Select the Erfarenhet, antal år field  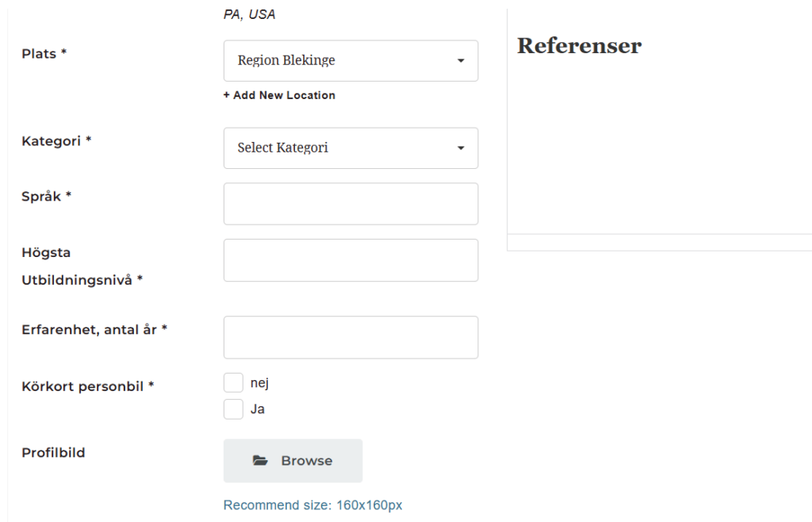point(350,337)
